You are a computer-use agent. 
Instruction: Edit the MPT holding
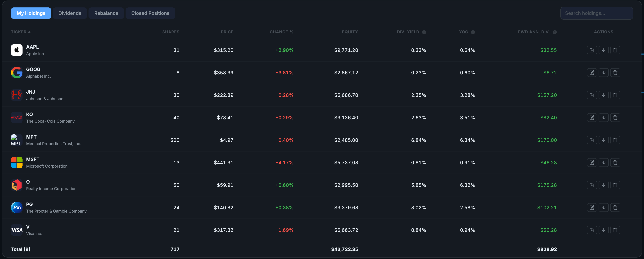(x=592, y=140)
